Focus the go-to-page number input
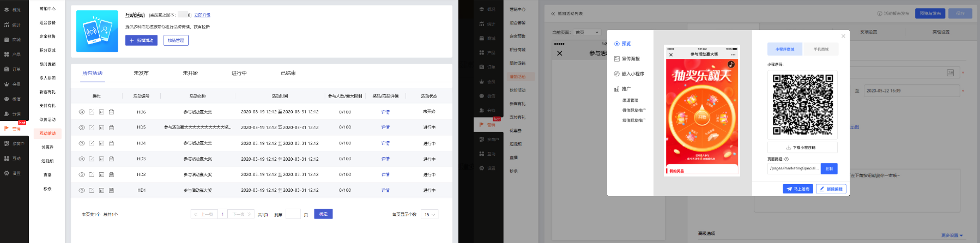Viewport: 980px width, 243px height. click(293, 214)
